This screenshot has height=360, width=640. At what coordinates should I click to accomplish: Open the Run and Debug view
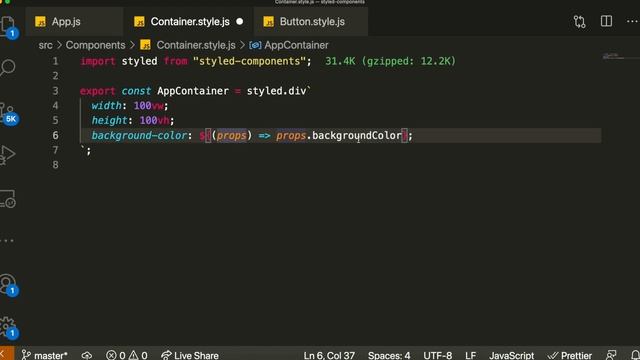click(7, 155)
